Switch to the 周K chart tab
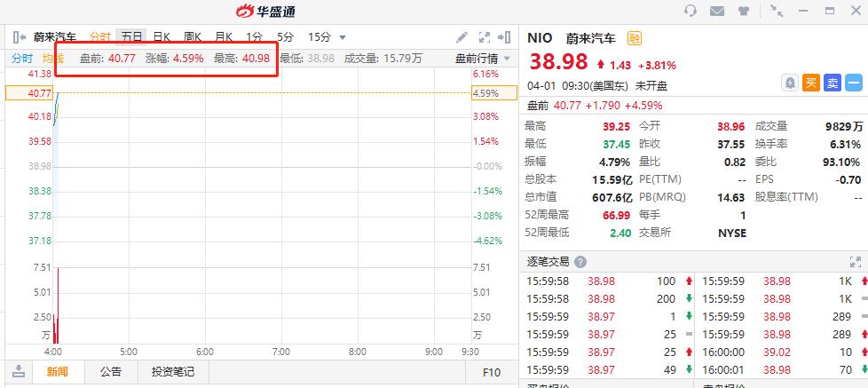The image size is (868, 388). pyautogui.click(x=193, y=37)
